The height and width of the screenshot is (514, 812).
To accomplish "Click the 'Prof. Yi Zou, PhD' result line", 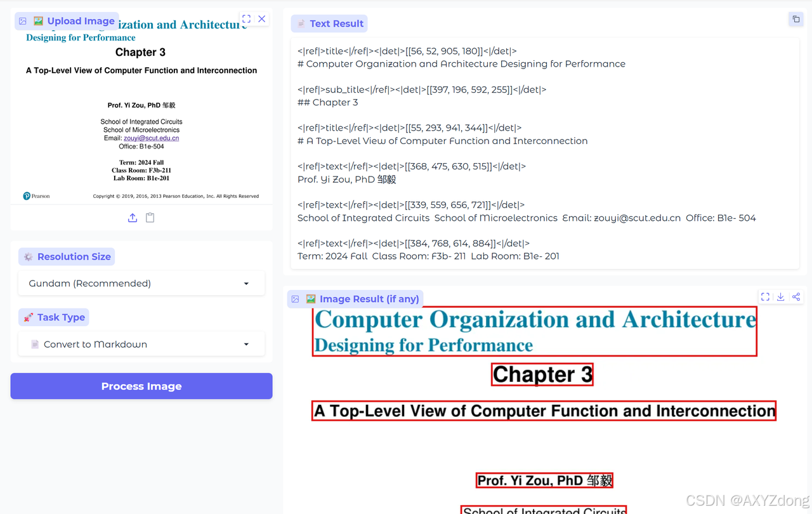I will 347,180.
